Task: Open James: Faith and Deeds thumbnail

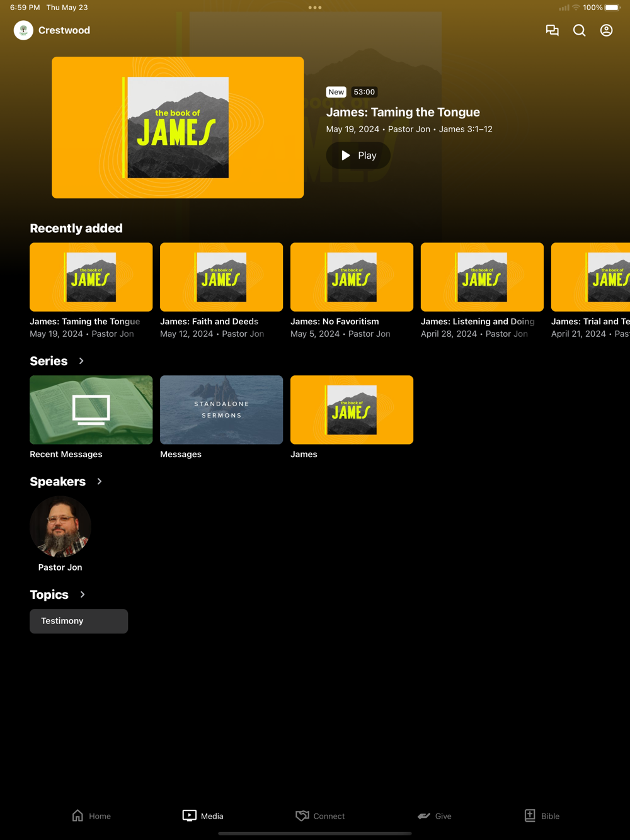Action: click(x=222, y=277)
